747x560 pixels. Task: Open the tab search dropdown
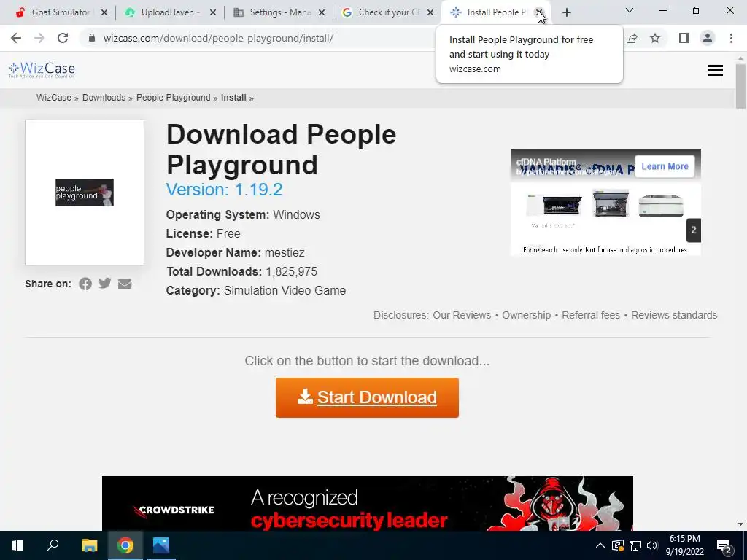point(630,10)
